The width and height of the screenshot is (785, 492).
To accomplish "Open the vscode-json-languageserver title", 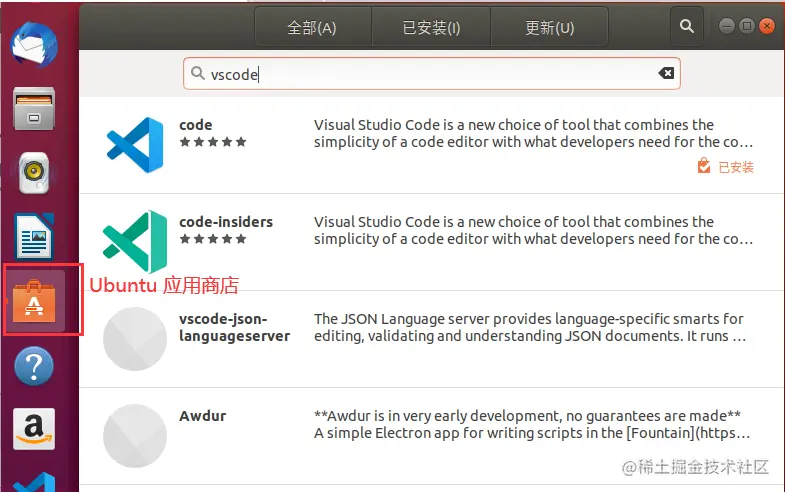I will coord(234,327).
